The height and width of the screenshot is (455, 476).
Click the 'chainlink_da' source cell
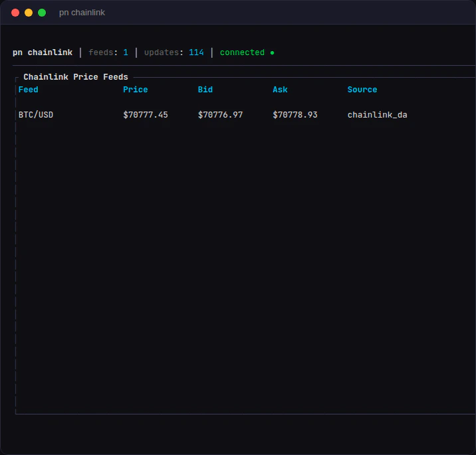(x=378, y=115)
